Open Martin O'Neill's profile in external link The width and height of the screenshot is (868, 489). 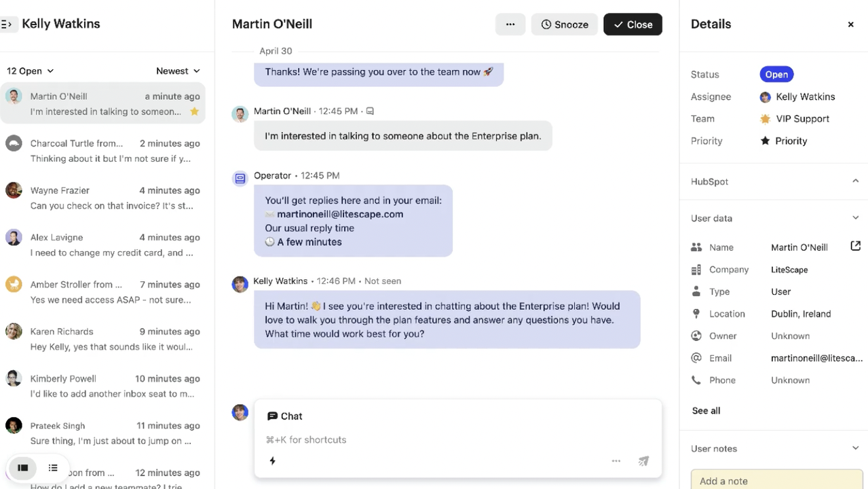[x=855, y=246]
